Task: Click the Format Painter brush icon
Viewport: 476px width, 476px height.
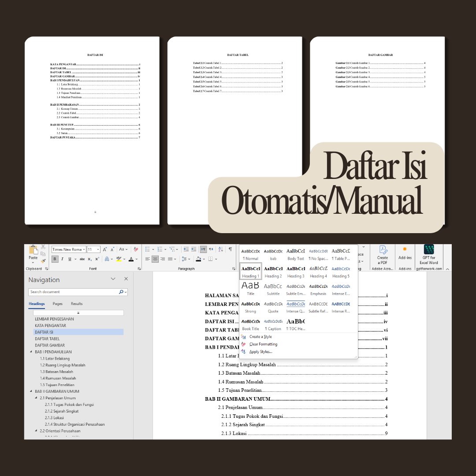Action: click(43, 261)
